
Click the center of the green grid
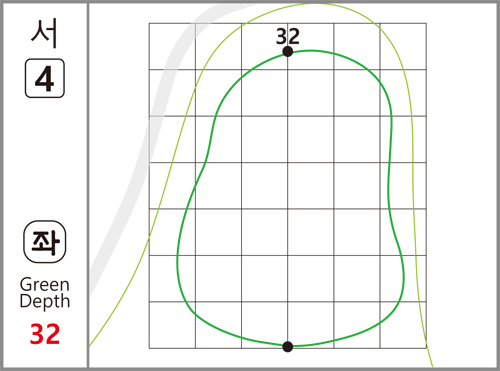pos(288,186)
